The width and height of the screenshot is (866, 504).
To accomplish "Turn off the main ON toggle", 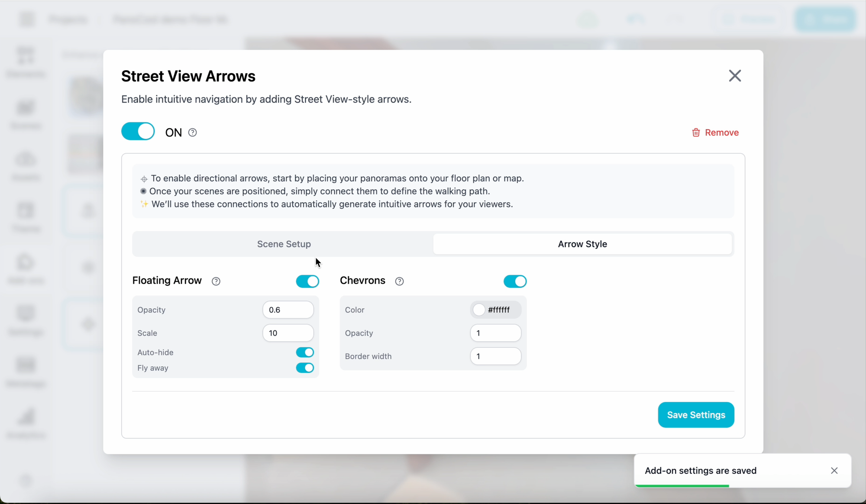I will point(138,132).
